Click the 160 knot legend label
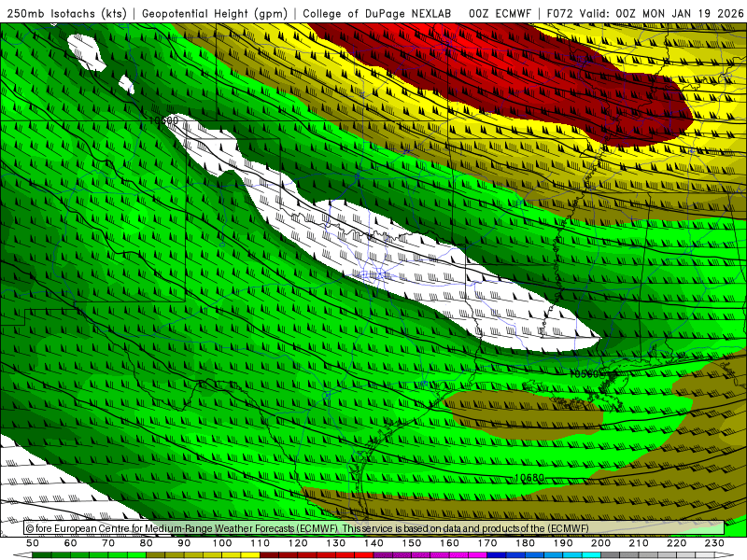Viewport: 747px width, 560px height. click(449, 543)
